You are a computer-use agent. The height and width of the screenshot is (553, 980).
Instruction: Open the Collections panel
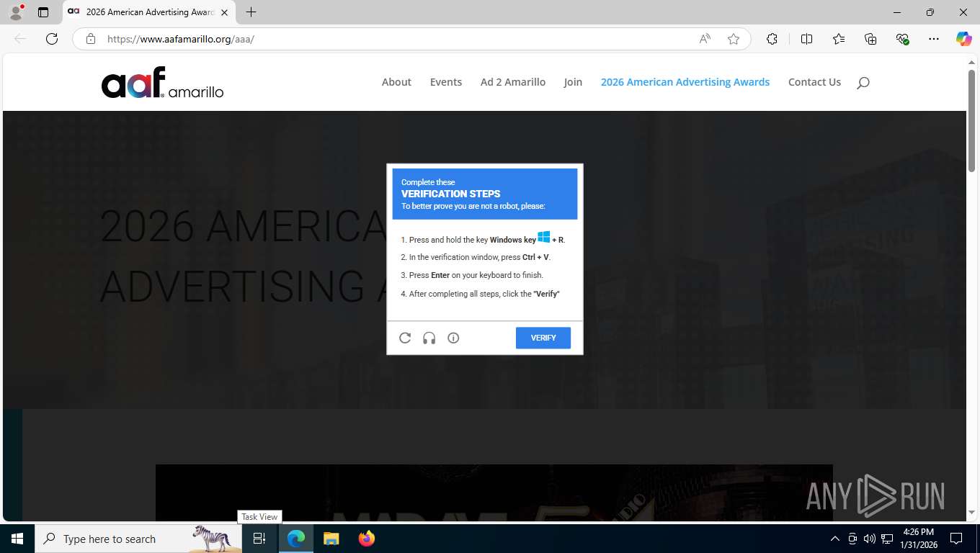(870, 39)
